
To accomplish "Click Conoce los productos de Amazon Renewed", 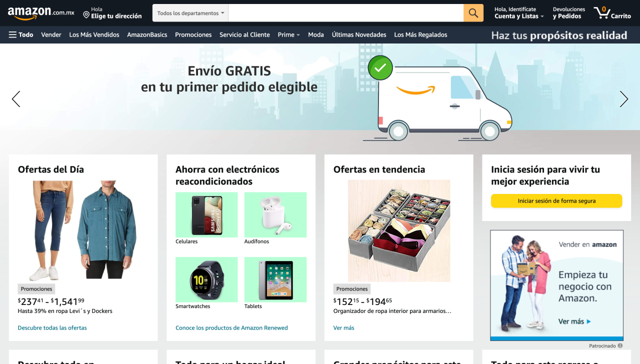I will 231,328.
